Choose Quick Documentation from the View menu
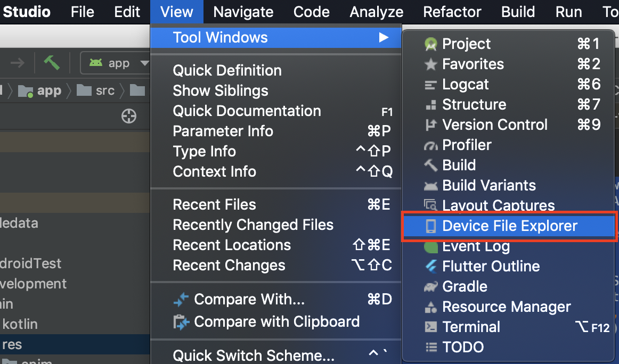This screenshot has height=364, width=619. pos(247,111)
